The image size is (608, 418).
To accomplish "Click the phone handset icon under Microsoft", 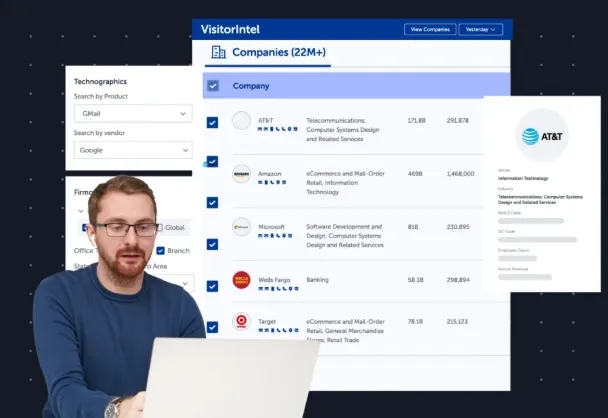I will coord(278,235).
